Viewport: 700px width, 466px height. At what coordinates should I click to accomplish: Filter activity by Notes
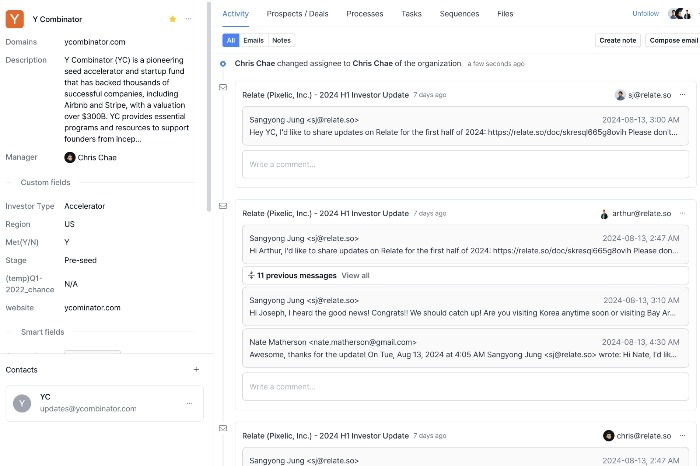coord(281,41)
